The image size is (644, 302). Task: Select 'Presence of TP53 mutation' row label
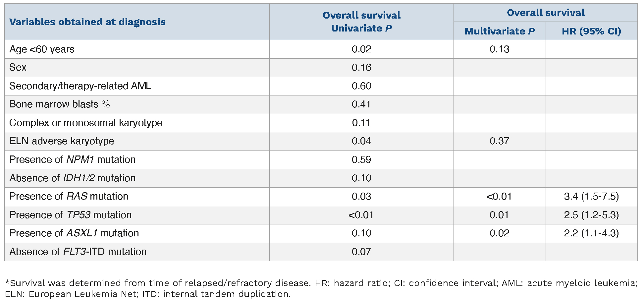point(71,215)
